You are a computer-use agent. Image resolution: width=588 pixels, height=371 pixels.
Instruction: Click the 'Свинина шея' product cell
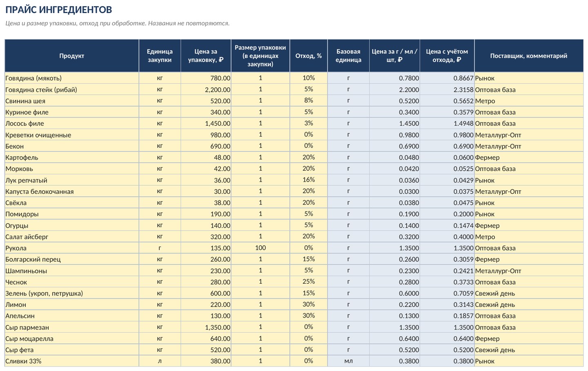tap(72, 101)
